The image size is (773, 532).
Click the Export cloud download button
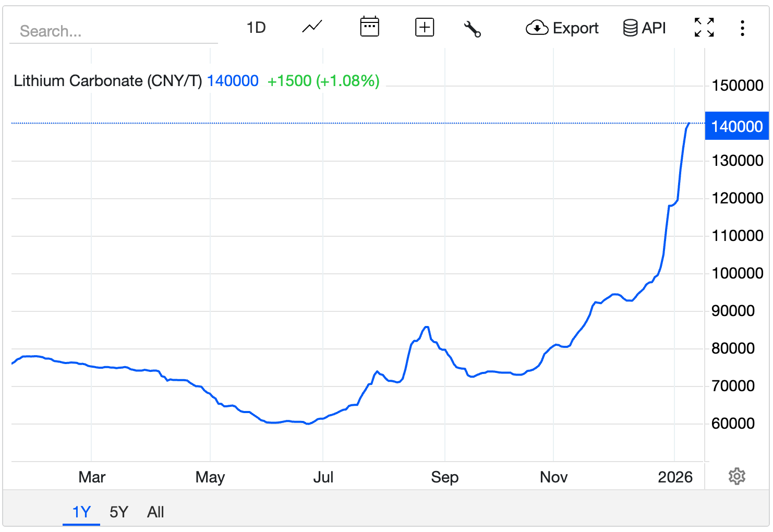tap(562, 28)
